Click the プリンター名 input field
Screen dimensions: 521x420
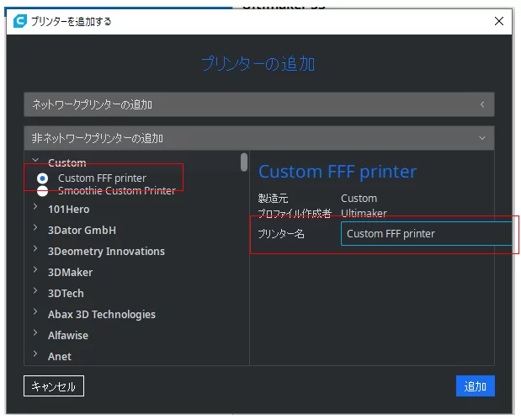(x=426, y=234)
